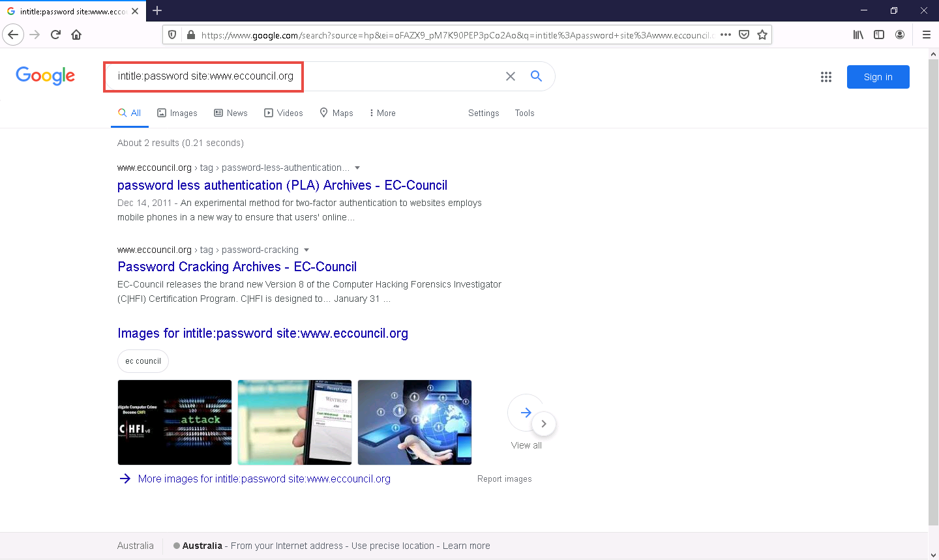Click Report images link
The image size is (939, 560).
[505, 479]
